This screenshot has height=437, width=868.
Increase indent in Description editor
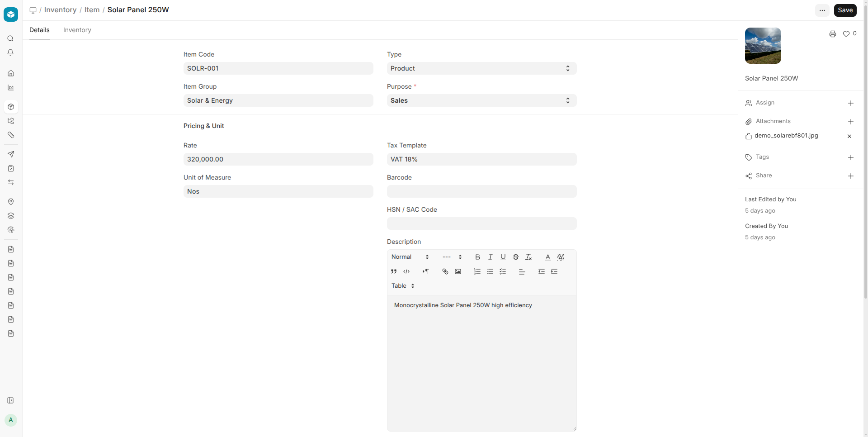coord(554,271)
